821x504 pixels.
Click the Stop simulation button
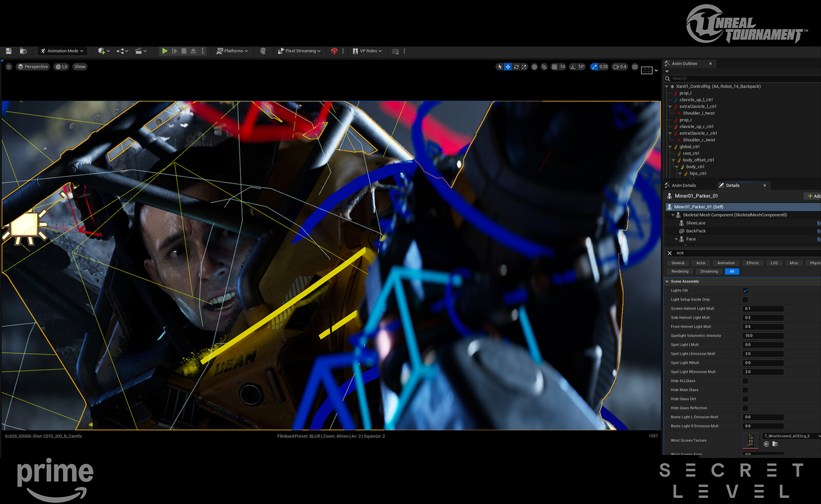184,51
